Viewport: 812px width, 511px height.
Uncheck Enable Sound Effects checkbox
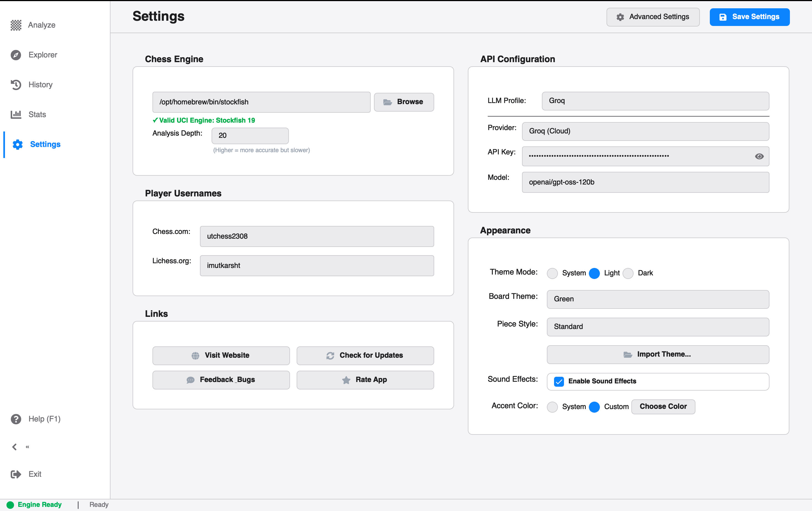point(559,381)
